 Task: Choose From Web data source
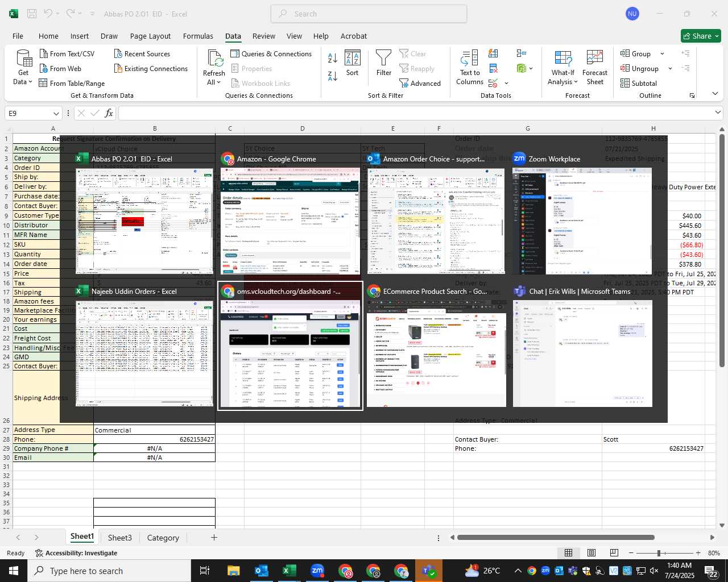tap(60, 69)
